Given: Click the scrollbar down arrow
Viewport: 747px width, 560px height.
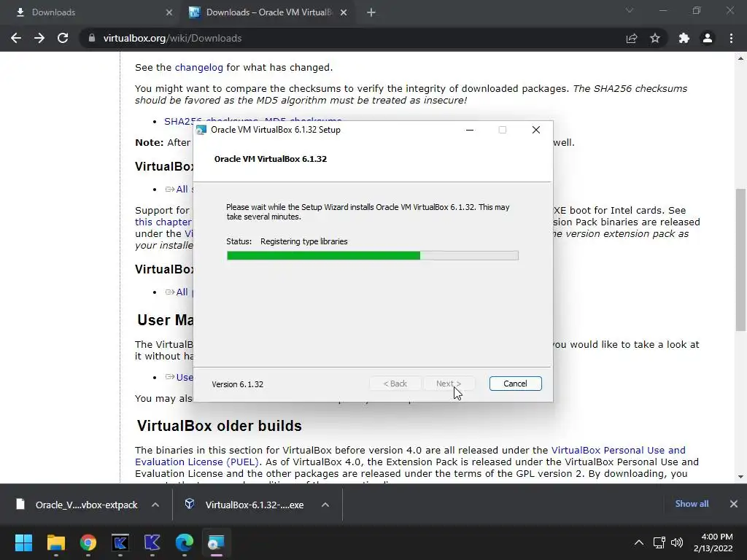Looking at the screenshot, I should (x=740, y=476).
